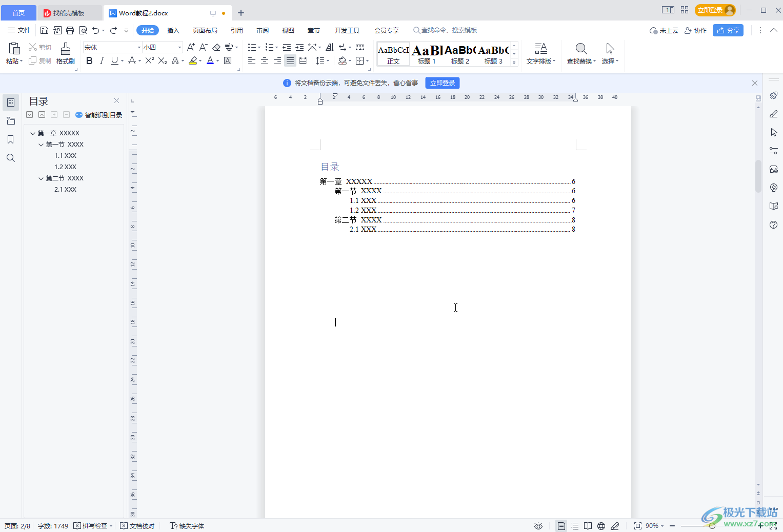
Task: Click the rocket icon on right sidebar
Action: point(774,95)
